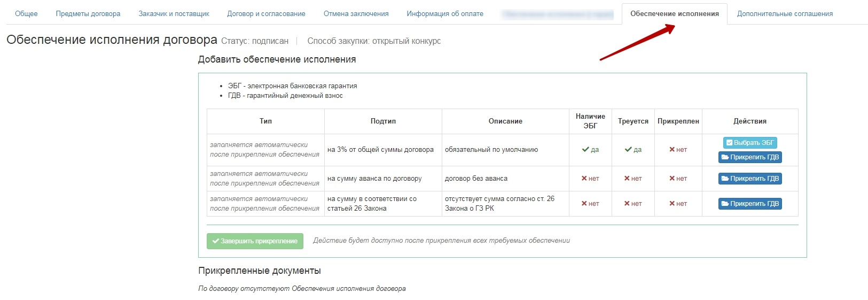The image size is (868, 300).
Task: Open Информация об оплате tab
Action: 444,14
